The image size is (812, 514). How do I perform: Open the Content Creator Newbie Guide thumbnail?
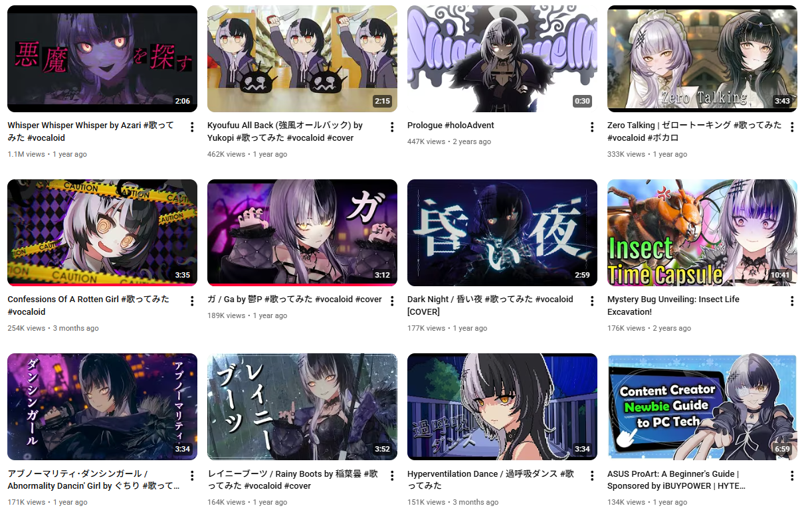pyautogui.click(x=702, y=406)
